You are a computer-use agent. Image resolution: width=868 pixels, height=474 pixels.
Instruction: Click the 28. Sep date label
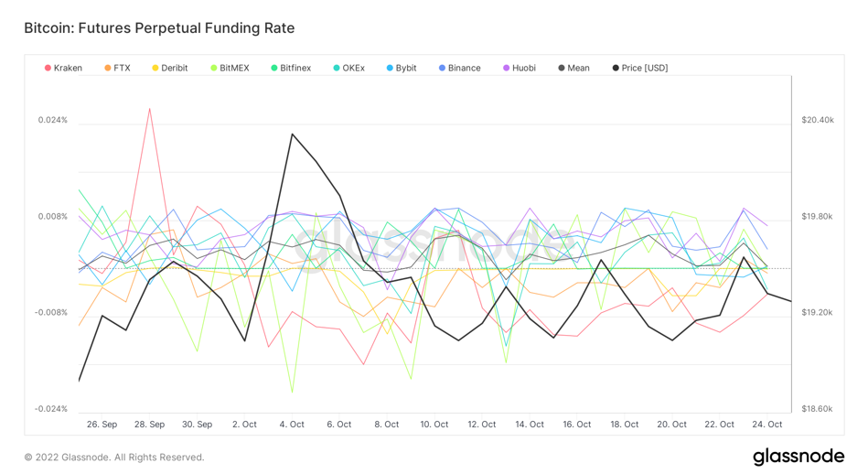[x=149, y=425]
